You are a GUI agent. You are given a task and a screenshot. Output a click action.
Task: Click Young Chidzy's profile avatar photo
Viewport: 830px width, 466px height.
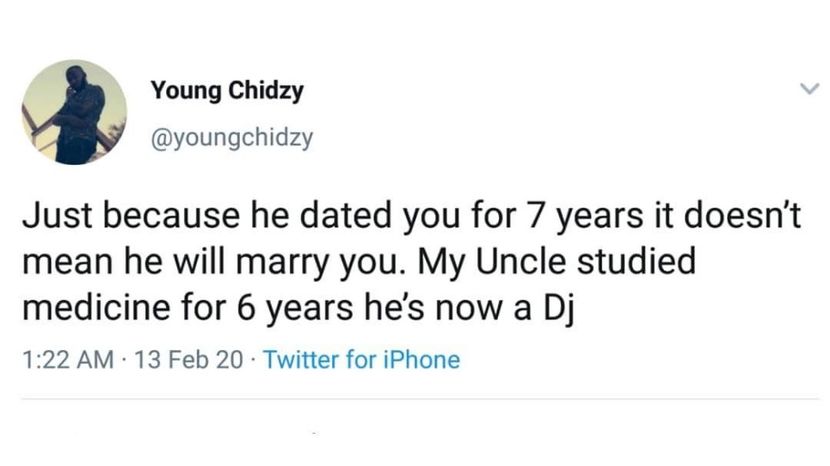pos(77,111)
